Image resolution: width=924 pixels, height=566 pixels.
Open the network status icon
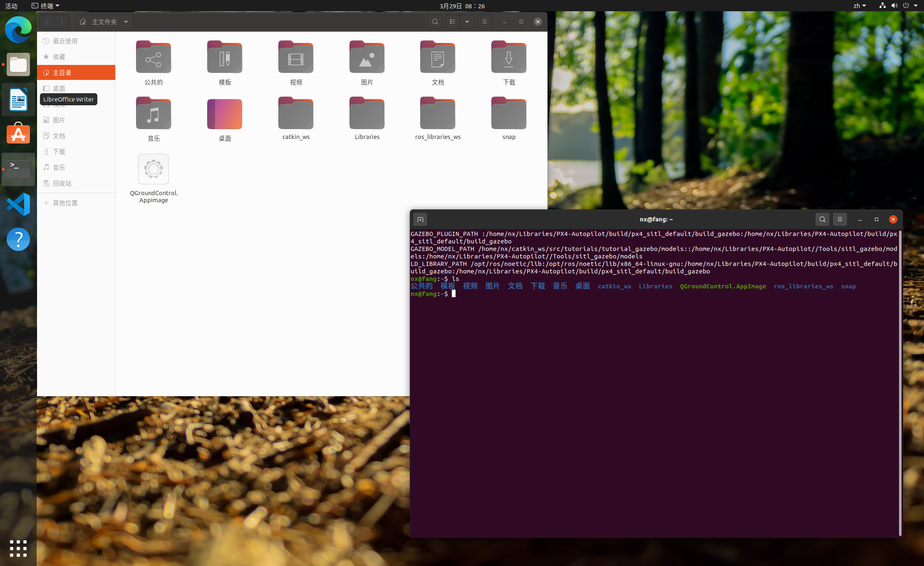click(882, 6)
